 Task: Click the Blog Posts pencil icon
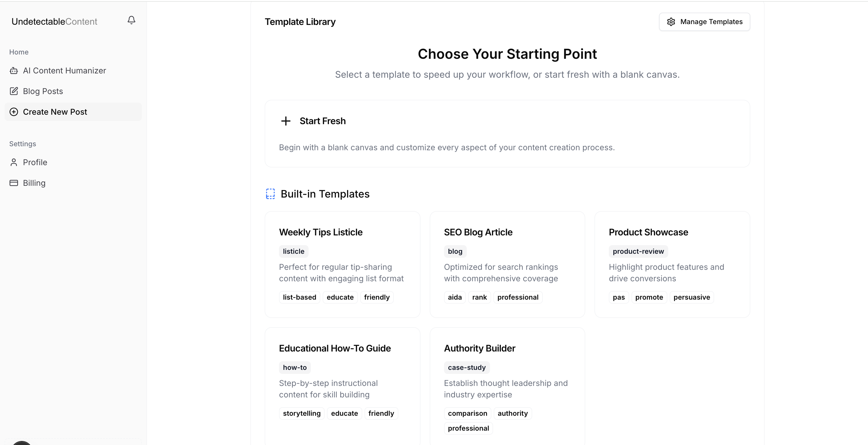tap(14, 91)
